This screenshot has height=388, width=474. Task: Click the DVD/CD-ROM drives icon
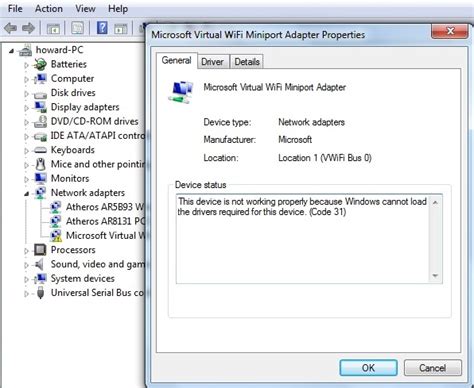click(x=40, y=122)
